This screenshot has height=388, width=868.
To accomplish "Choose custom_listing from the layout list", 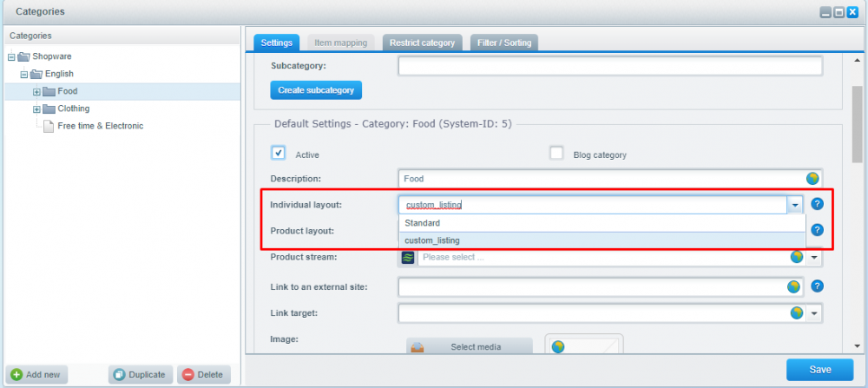I will (602, 240).
